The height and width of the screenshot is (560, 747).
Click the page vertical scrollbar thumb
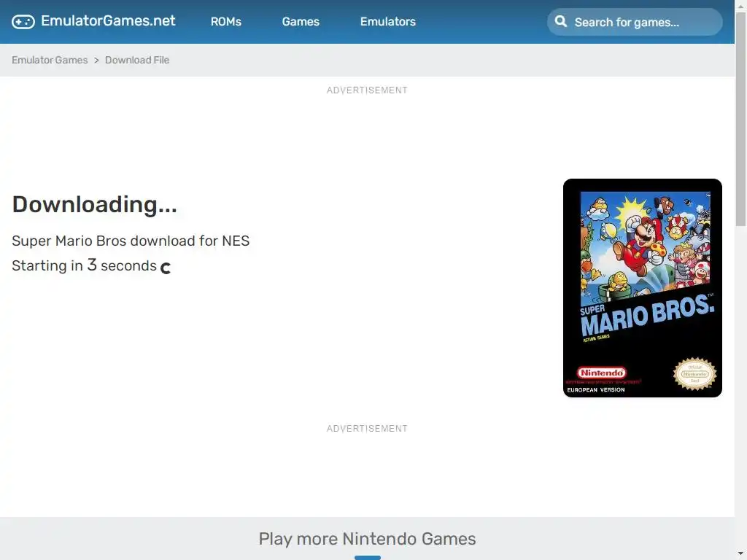point(741,119)
